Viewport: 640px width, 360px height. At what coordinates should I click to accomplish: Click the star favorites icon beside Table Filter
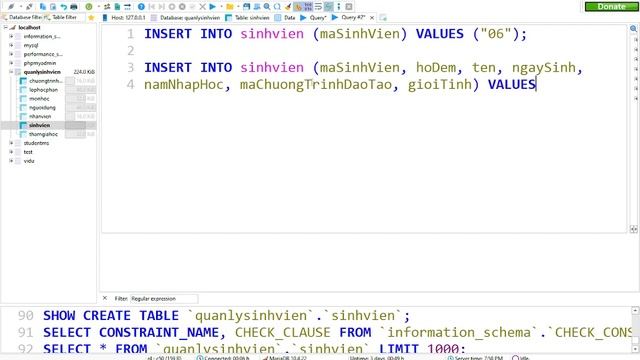91,18
